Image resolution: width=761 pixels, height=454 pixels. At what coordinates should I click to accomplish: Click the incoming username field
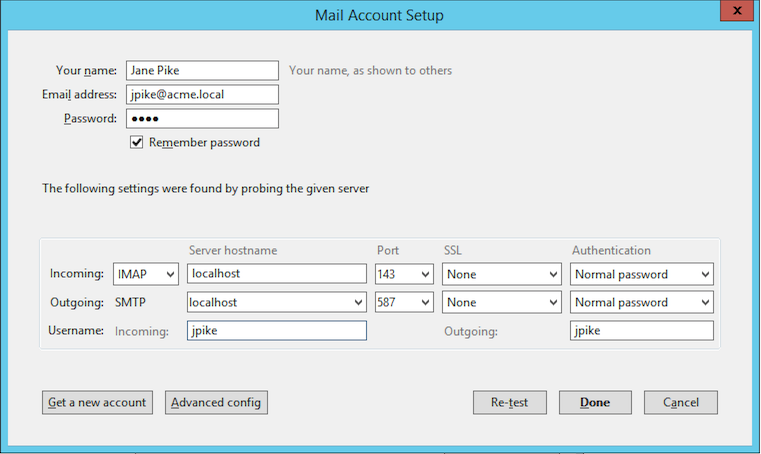(x=276, y=331)
